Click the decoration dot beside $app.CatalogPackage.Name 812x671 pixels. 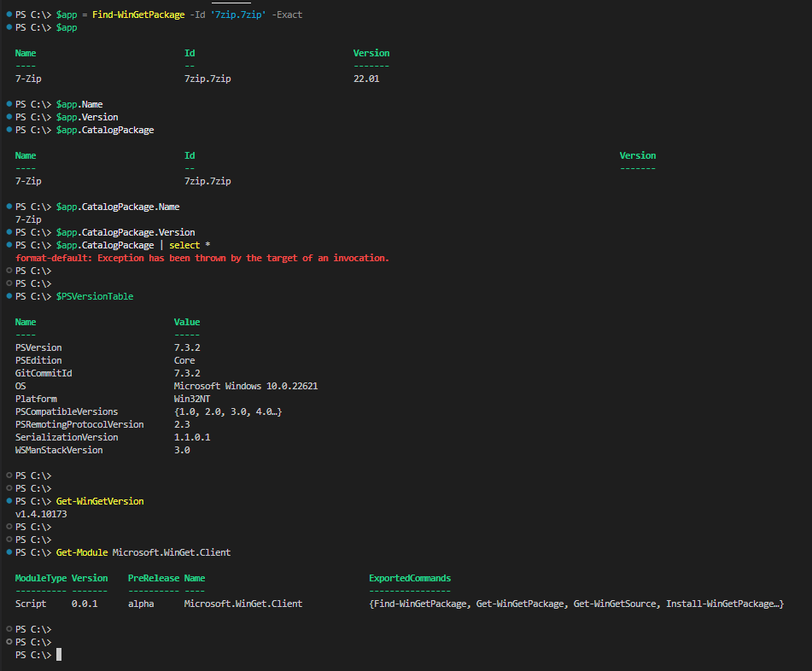(9, 206)
